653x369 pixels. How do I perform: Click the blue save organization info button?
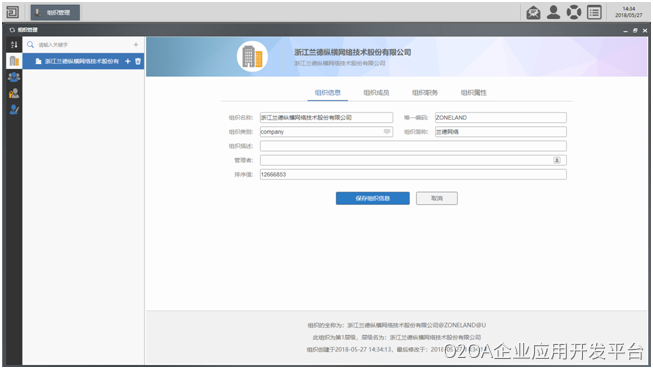tap(373, 198)
